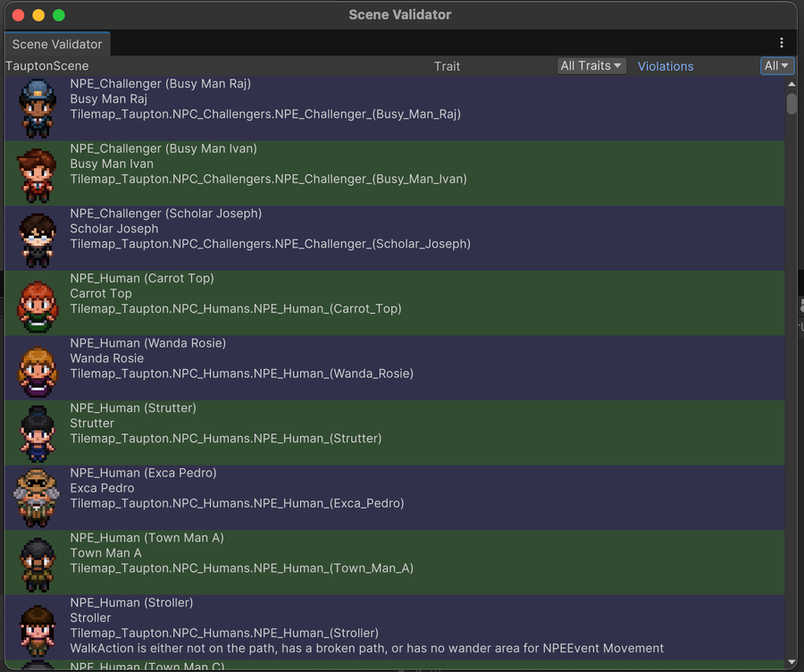Click the Busy Man Ivan name line
The width and height of the screenshot is (804, 672).
(x=112, y=164)
